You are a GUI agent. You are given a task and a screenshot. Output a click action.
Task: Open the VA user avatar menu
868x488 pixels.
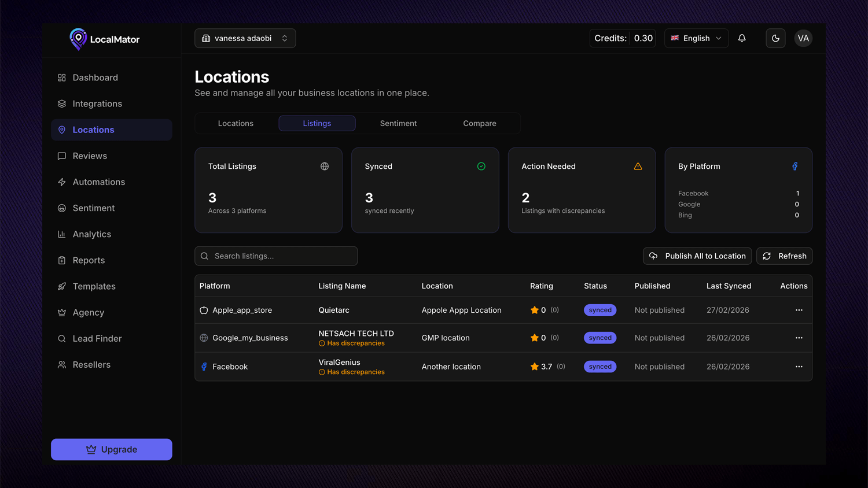click(803, 38)
